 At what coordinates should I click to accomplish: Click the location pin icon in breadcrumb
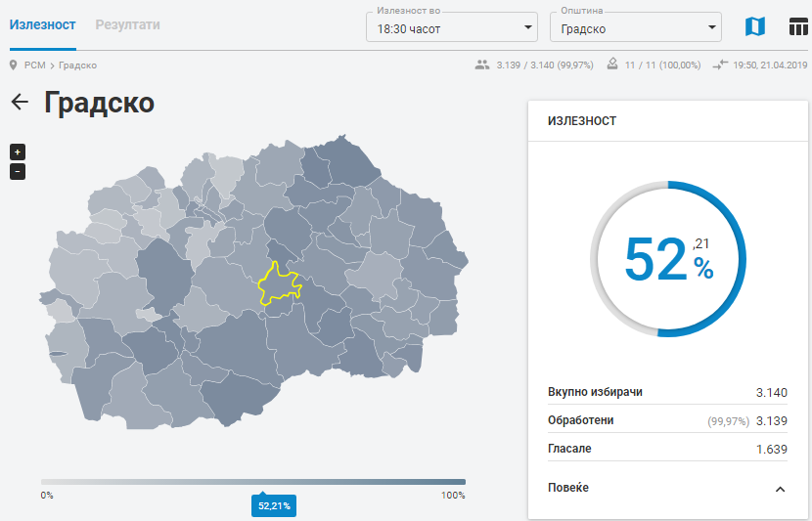(x=14, y=65)
